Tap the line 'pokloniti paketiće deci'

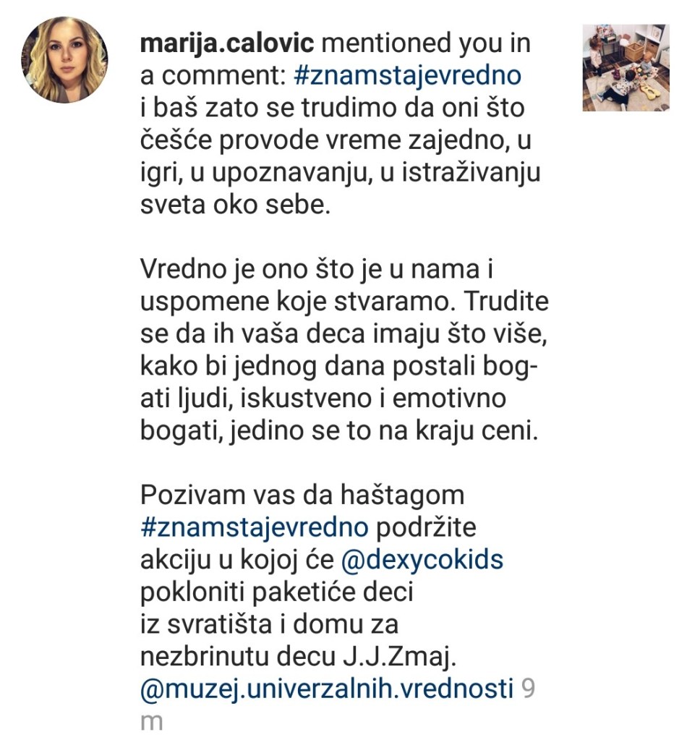277,592
